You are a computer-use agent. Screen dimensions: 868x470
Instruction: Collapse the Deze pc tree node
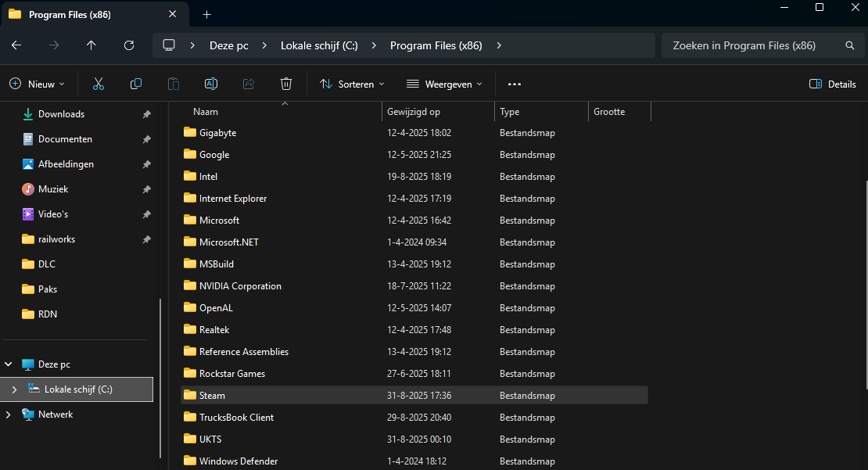coord(9,364)
